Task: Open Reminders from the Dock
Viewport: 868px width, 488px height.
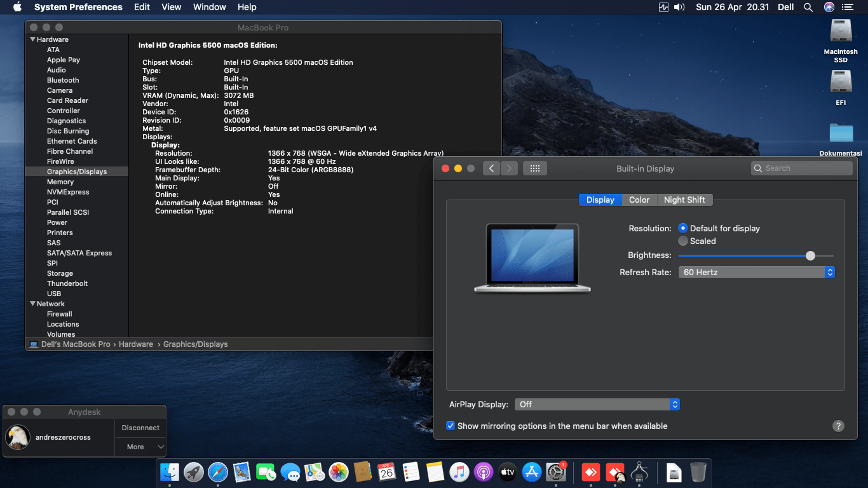Action: [411, 472]
